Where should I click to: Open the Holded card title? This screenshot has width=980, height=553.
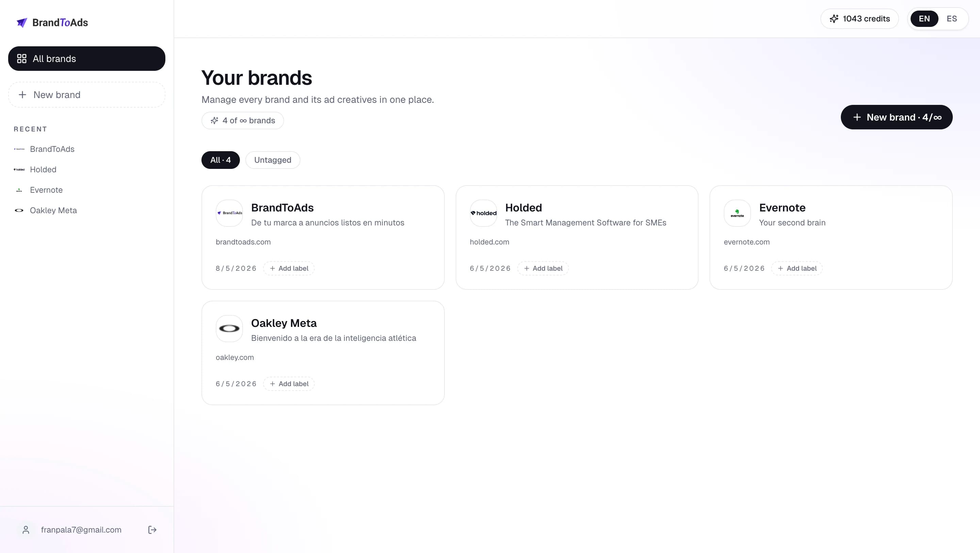click(523, 208)
